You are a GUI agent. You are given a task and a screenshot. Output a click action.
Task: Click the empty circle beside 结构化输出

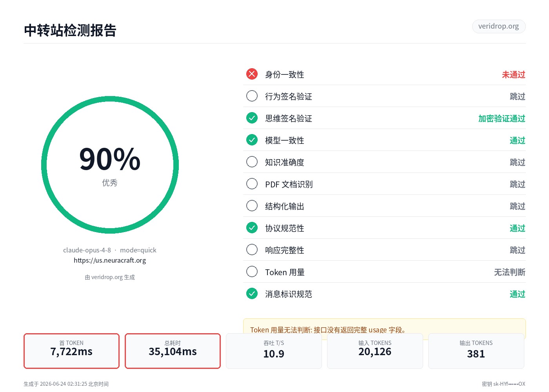pos(252,206)
